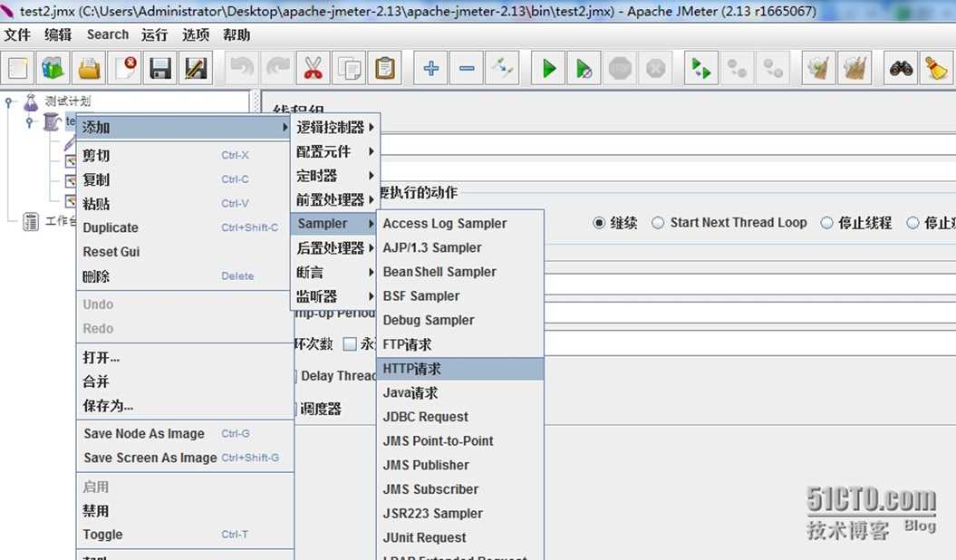This screenshot has width=956, height=560.
Task: Expand the 监听器 submenu
Action: pyautogui.click(x=335, y=296)
